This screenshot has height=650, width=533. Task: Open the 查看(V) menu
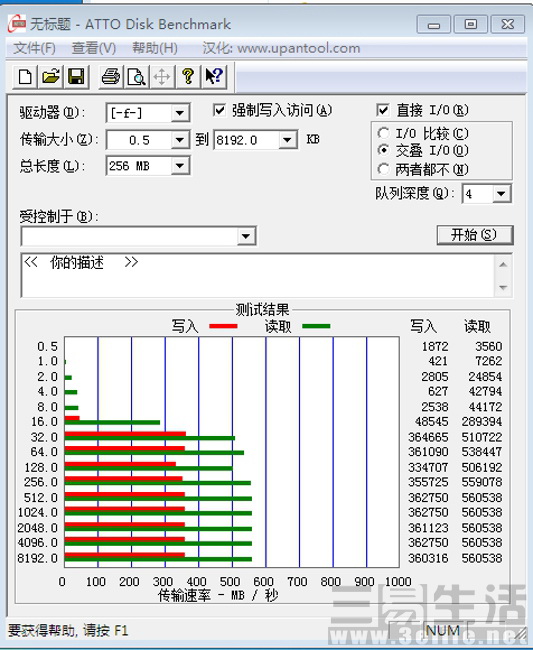(94, 48)
